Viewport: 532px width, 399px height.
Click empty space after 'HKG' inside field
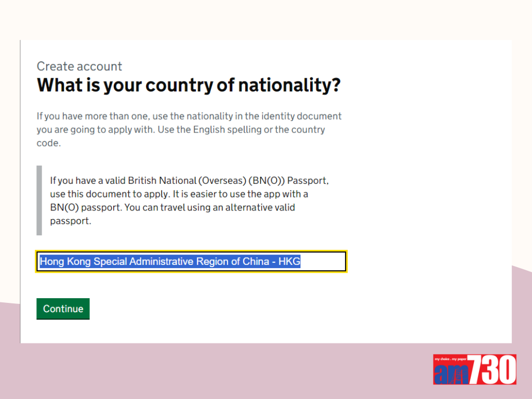(x=322, y=262)
